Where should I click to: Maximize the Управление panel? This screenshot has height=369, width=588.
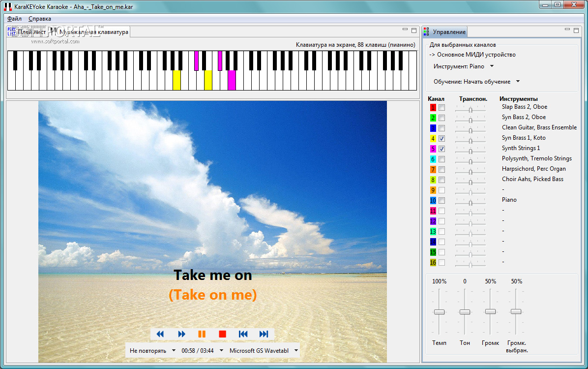tap(576, 30)
